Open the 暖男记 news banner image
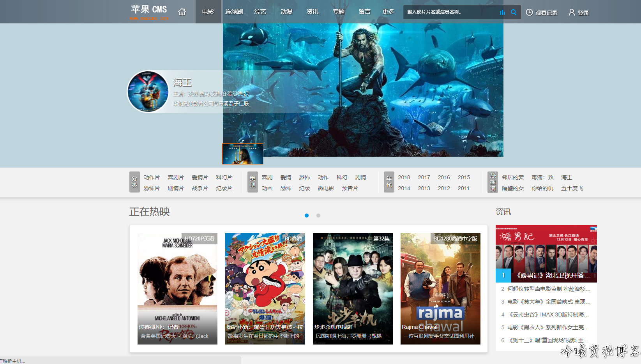This screenshot has height=364, width=641. coord(546,254)
